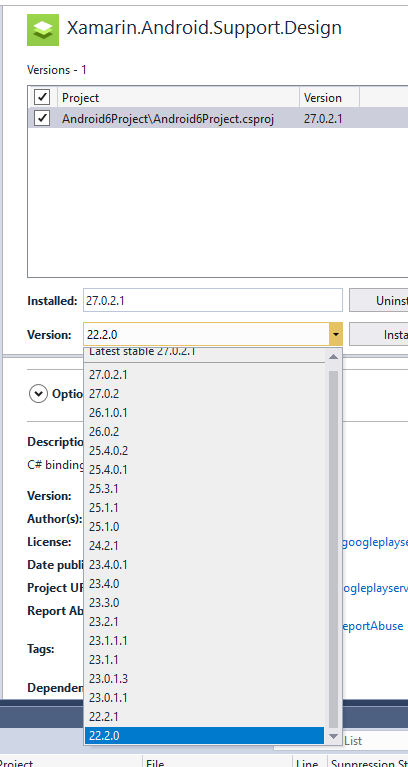Select version 24.2.1 from list
The height and width of the screenshot is (767, 408).
tap(204, 545)
